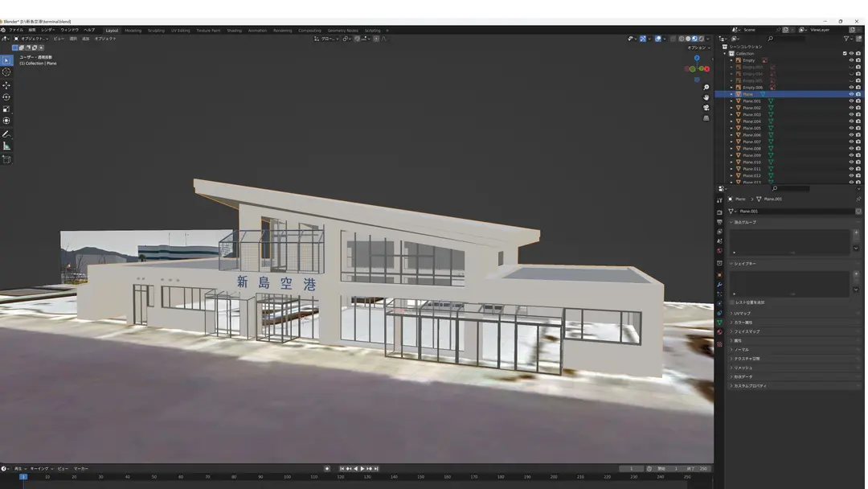Add a shape key with plus button
The height and width of the screenshot is (489, 868).
[x=856, y=274]
